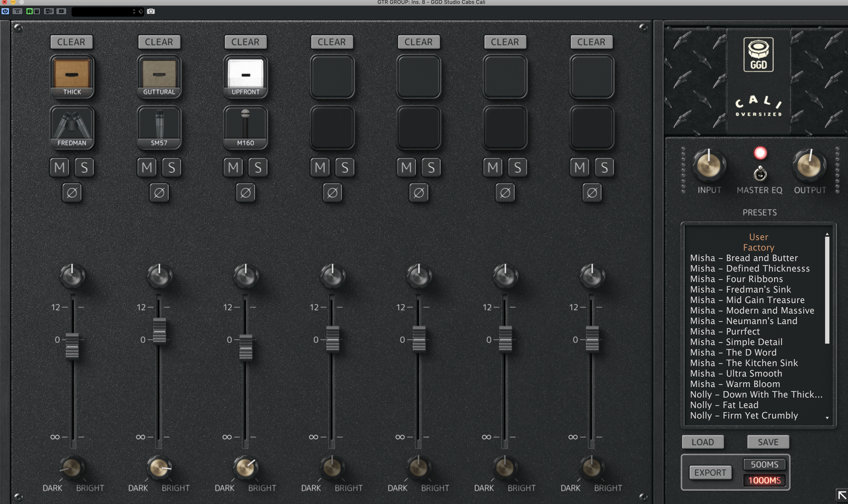Invert phase on the THICK channel
Image resolution: width=848 pixels, height=504 pixels.
point(72,193)
